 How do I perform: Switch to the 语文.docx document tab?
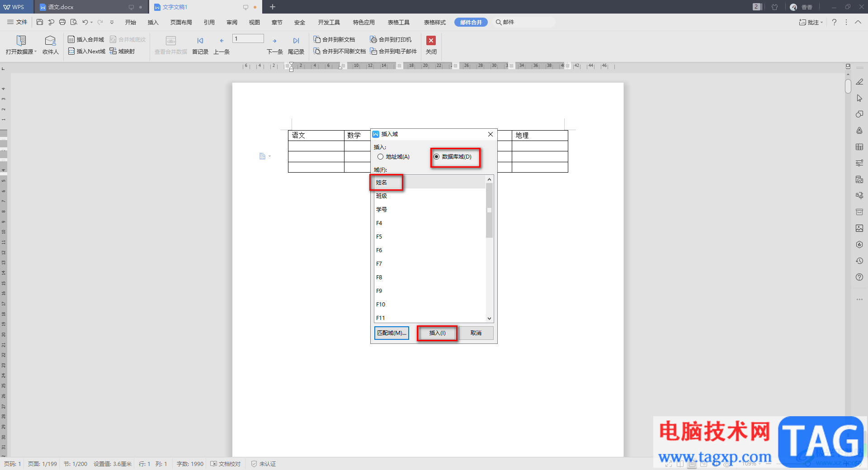[61, 7]
